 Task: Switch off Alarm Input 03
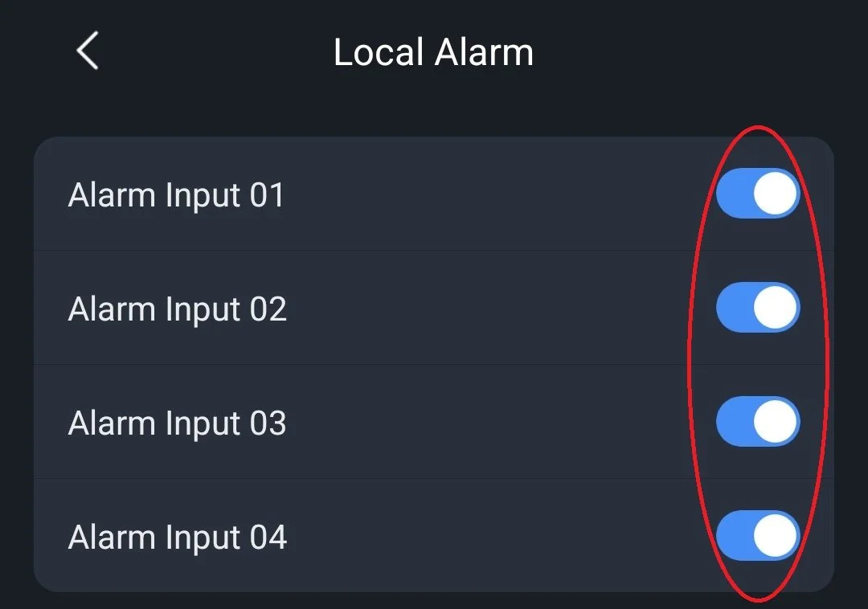pyautogui.click(x=758, y=421)
